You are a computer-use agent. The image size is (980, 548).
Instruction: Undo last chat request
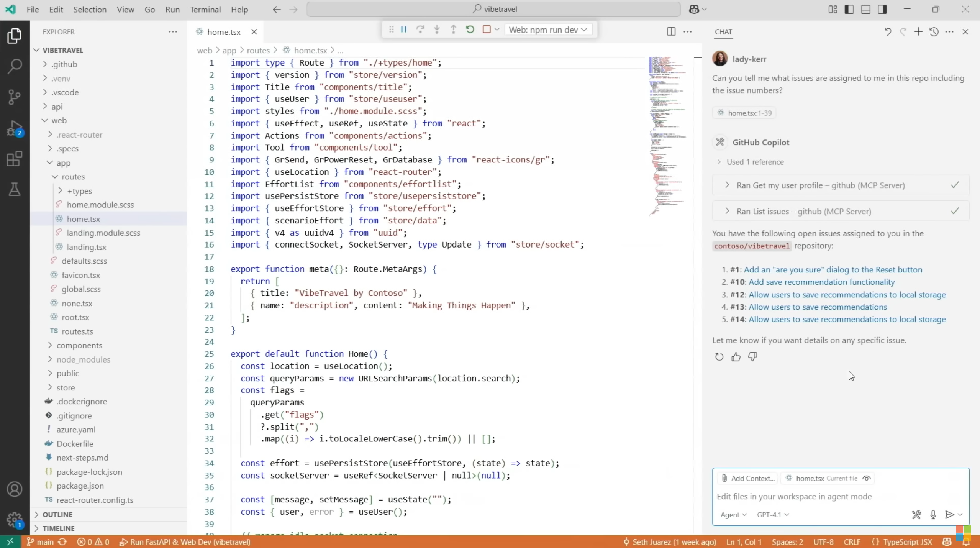click(888, 32)
